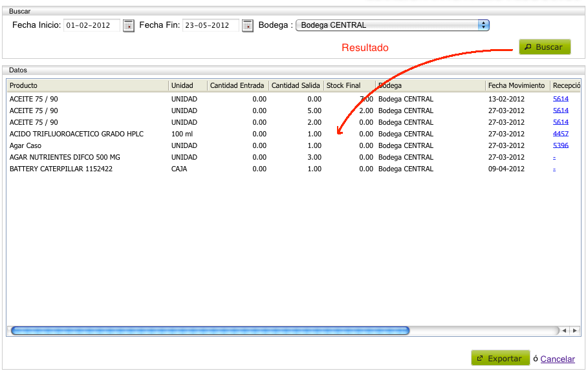Select the 3.00 Cantidad Salida cell

[x=314, y=157]
